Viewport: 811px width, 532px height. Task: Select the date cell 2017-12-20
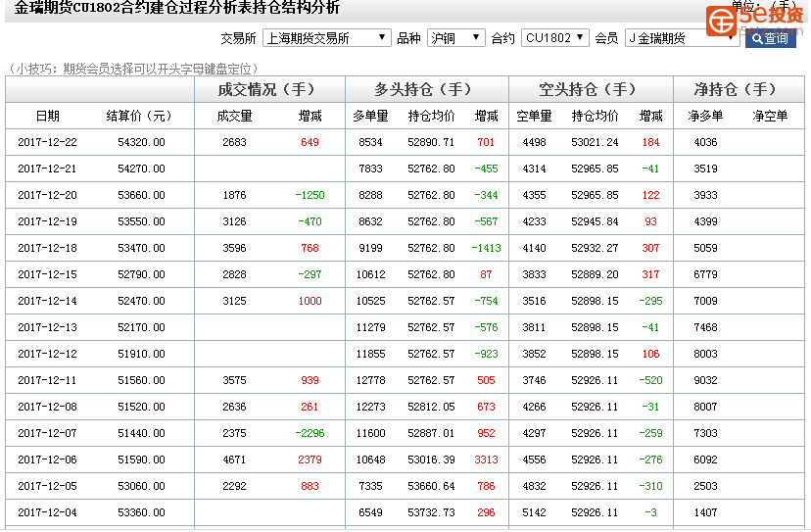click(47, 195)
